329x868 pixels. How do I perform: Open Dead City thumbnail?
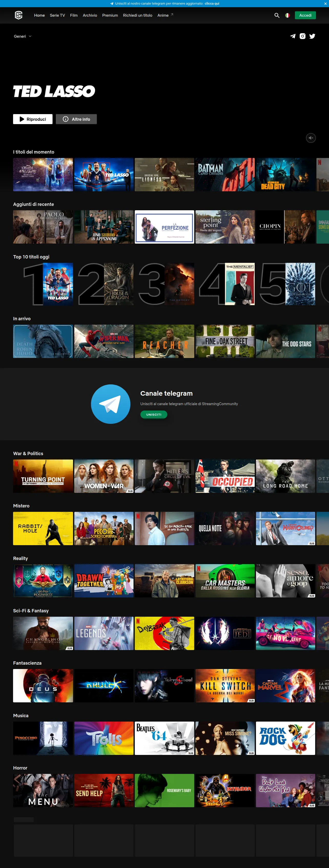tap(285, 175)
